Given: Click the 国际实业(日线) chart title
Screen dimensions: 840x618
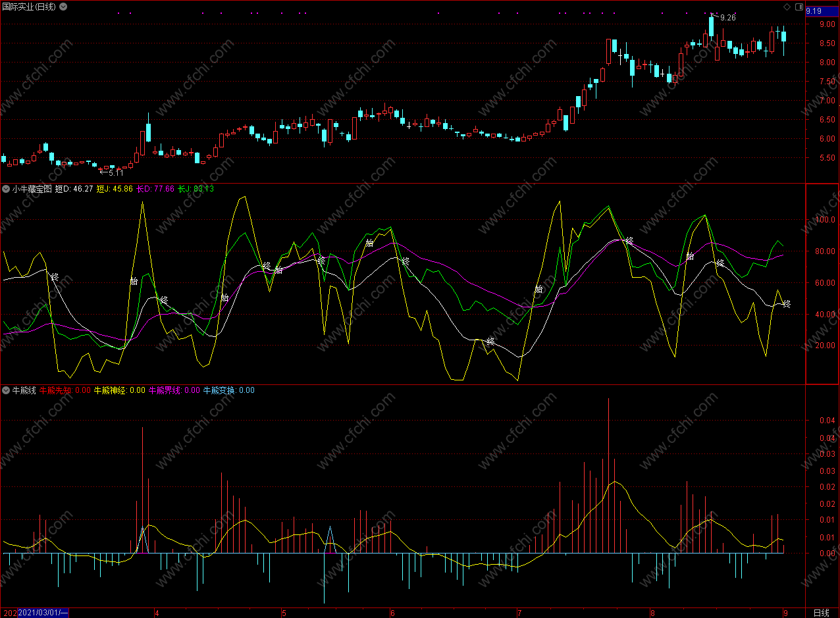Looking at the screenshot, I should pyautogui.click(x=29, y=7).
